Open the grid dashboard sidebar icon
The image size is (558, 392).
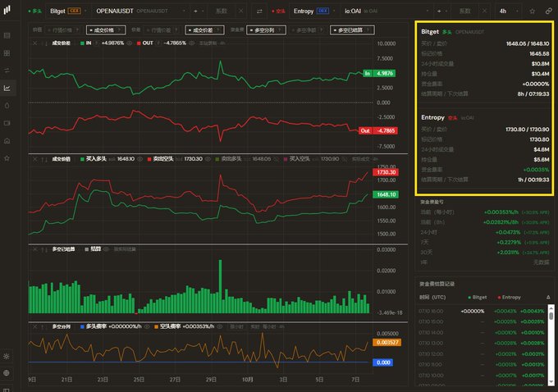pyautogui.click(x=7, y=53)
